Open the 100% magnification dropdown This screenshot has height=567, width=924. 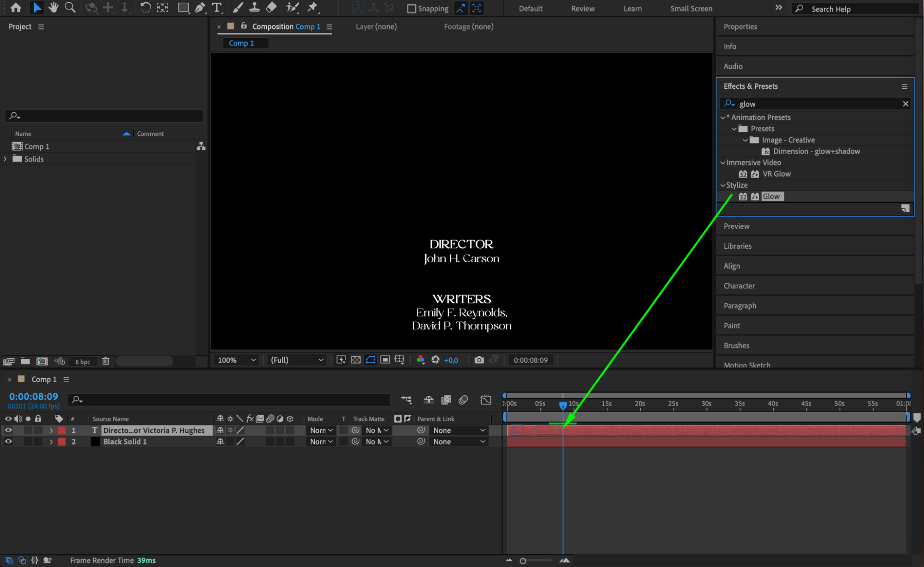237,360
